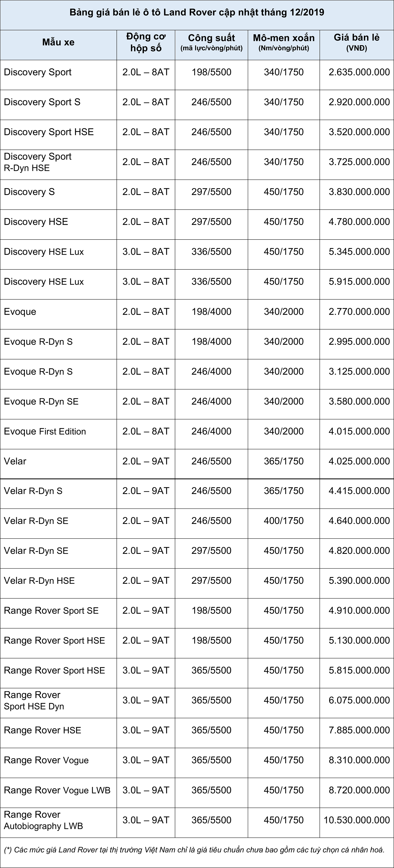
Task: Click the table title about Land Rover prices
Action: (x=197, y=13)
